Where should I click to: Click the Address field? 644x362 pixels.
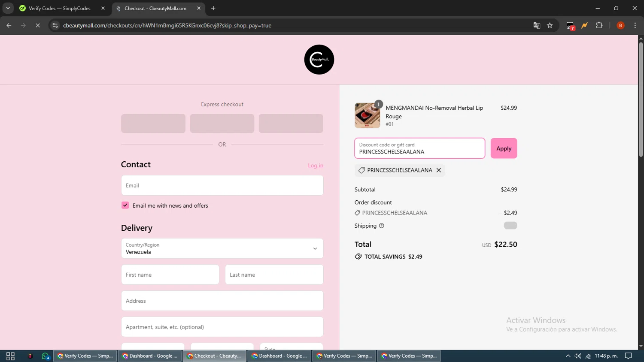[x=222, y=301]
